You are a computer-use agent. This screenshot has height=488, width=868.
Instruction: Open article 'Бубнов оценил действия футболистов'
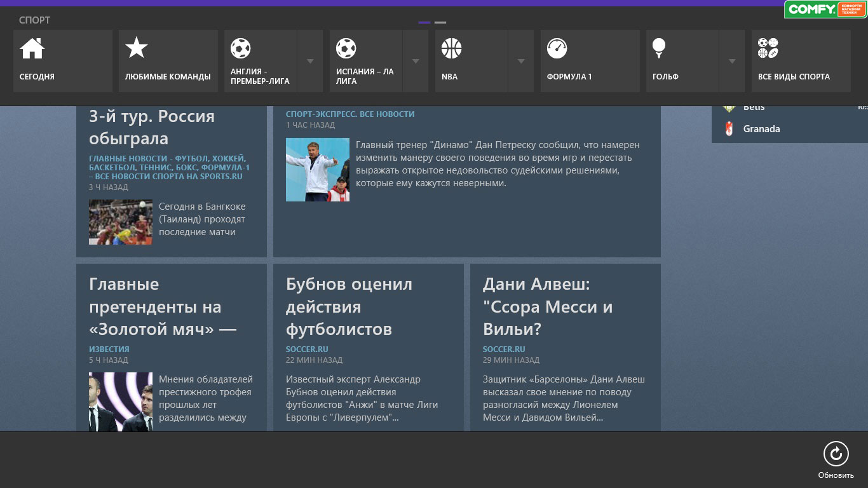pos(349,307)
